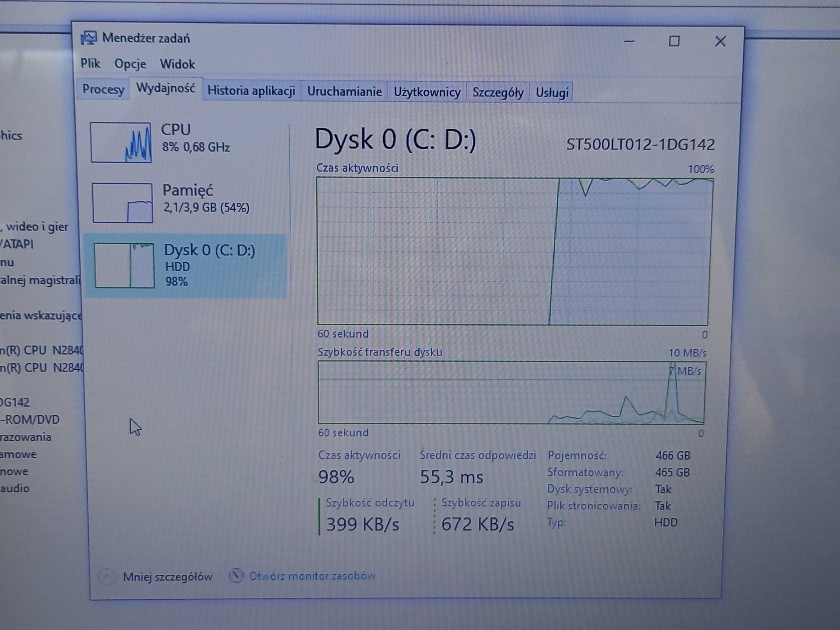Screen dimensions: 840x630
Task: Collapse details with the round arrow icon
Action: click(x=107, y=577)
